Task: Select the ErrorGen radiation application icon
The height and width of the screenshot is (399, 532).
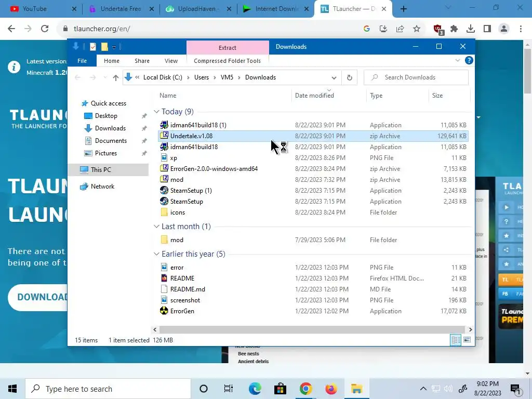Action: 164,311
